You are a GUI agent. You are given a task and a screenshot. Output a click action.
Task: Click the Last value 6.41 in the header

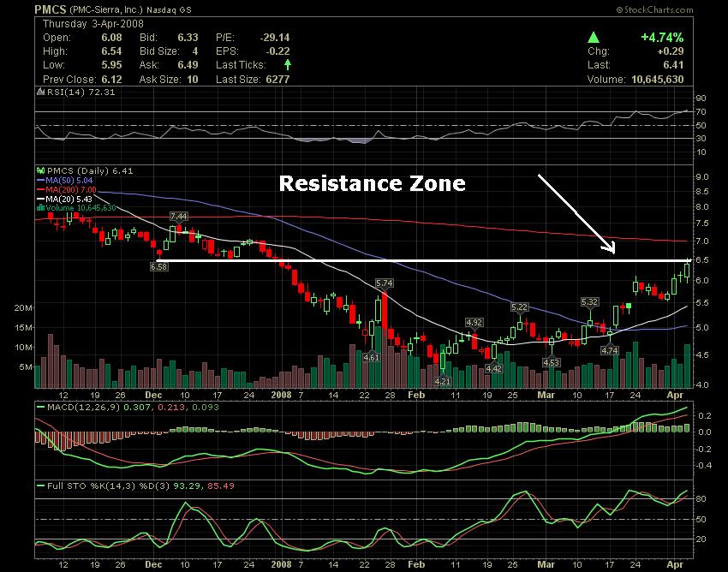(x=673, y=65)
